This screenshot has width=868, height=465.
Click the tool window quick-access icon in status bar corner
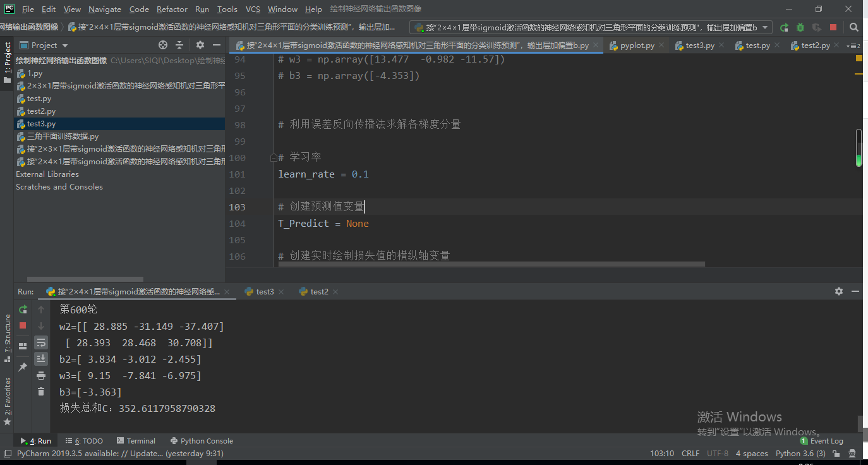(7, 453)
